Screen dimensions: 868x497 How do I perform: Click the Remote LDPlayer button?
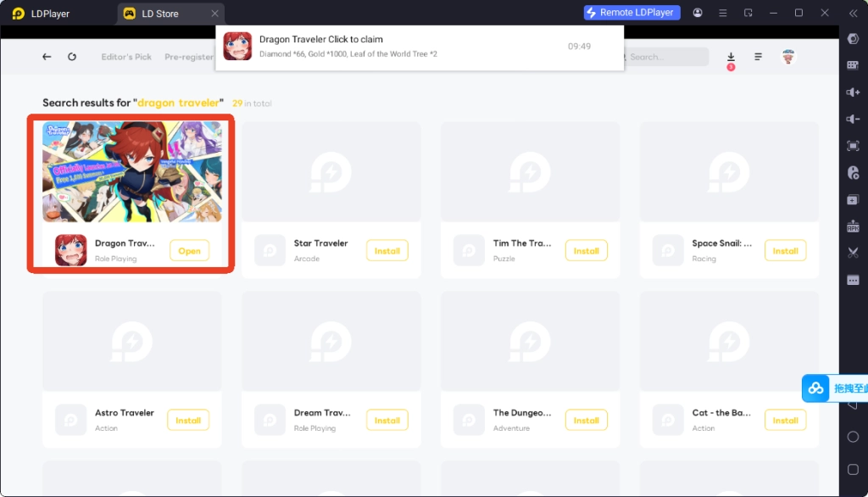[x=632, y=13]
